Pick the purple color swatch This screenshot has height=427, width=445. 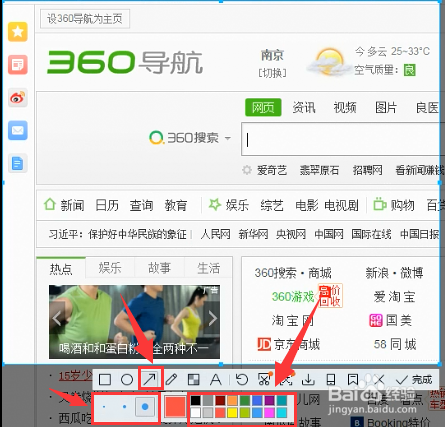click(x=269, y=400)
